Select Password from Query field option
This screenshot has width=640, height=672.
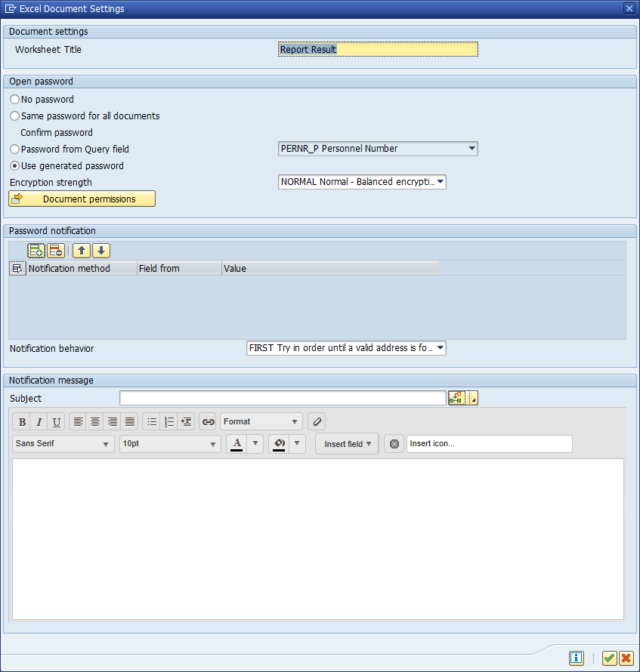pyautogui.click(x=14, y=149)
